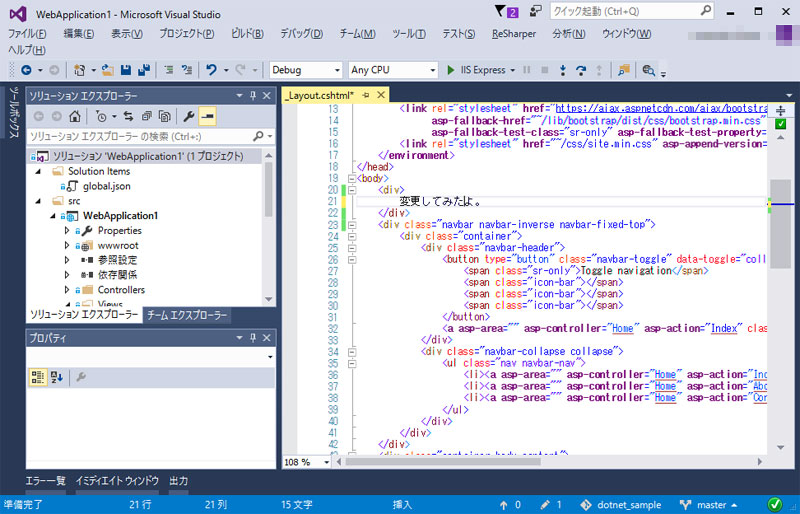
Task: Open the ファイル(F) menu
Action: (27, 34)
